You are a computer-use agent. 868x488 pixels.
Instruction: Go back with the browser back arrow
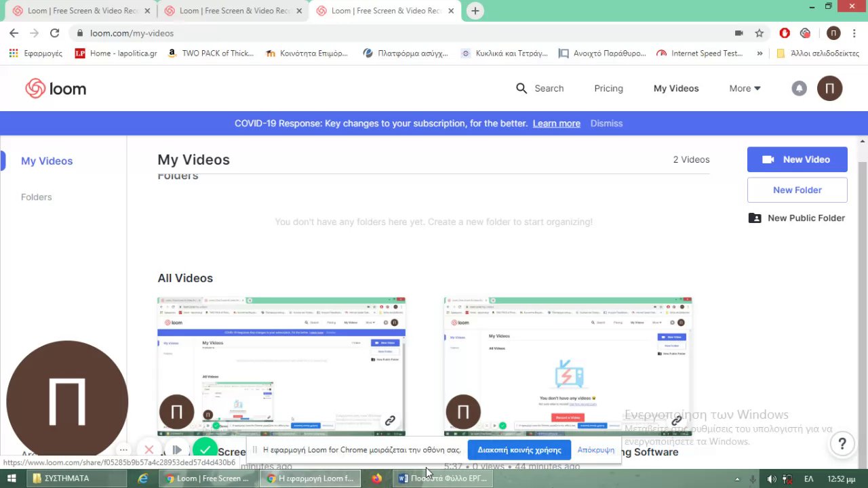(14, 33)
